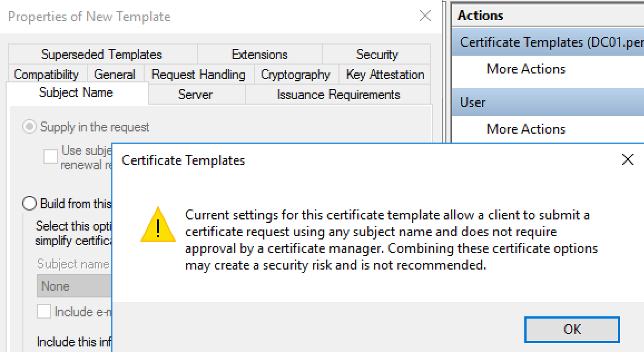Close the Certificate Templates warning dialog
Screen dimensions: 644x352
point(627,160)
